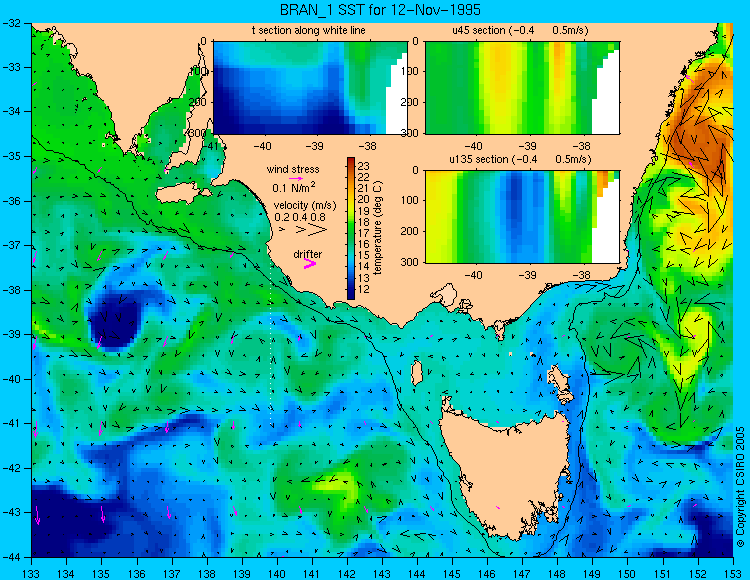The height and width of the screenshot is (580, 750).
Task: Click the "temperature (deg C)" axis label
Action: pos(378,228)
